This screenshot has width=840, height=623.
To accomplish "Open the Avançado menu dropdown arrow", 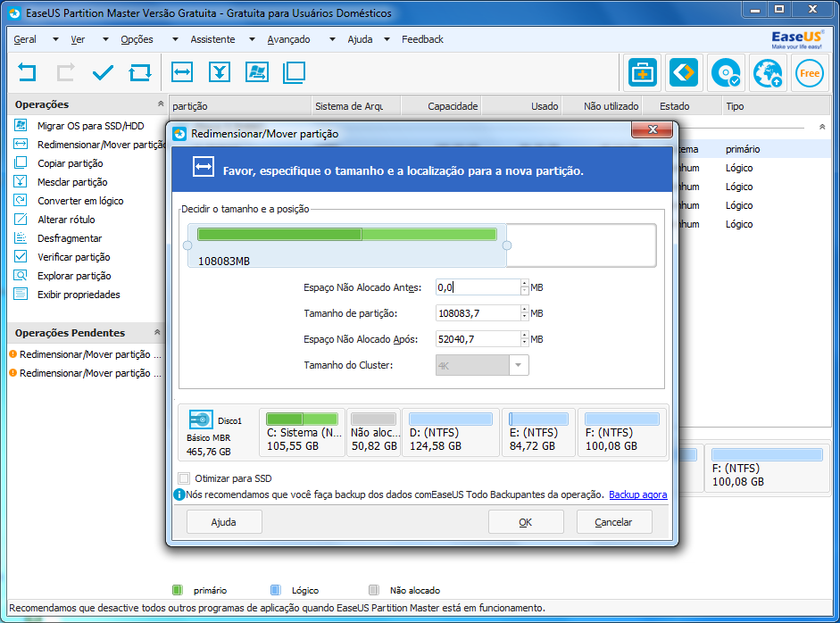I will click(332, 39).
